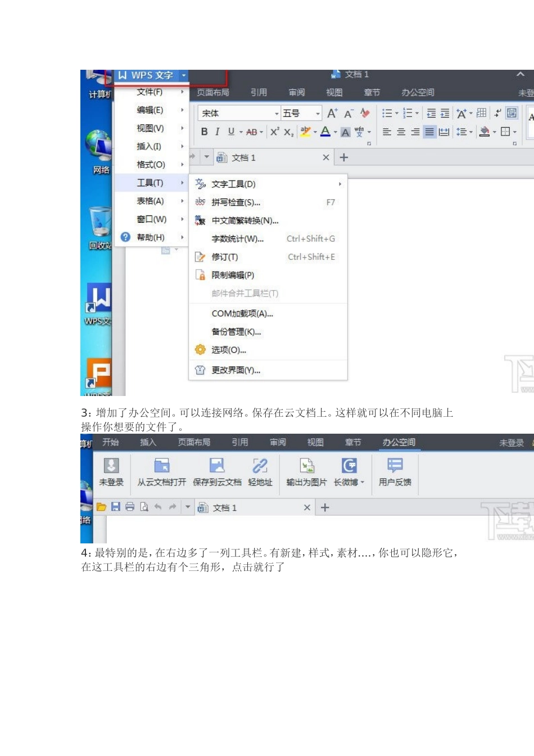Click the distributed alignment icon
The image size is (534, 756).
[x=444, y=132]
